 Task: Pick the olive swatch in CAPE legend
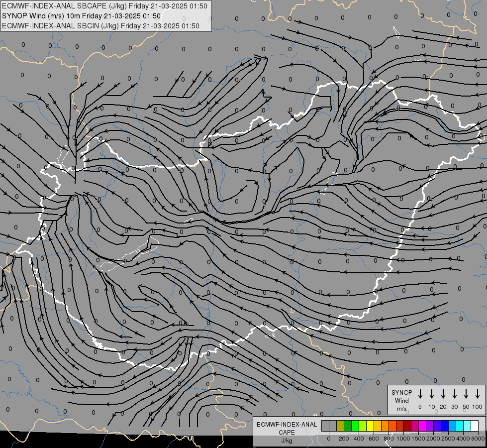click(340, 426)
